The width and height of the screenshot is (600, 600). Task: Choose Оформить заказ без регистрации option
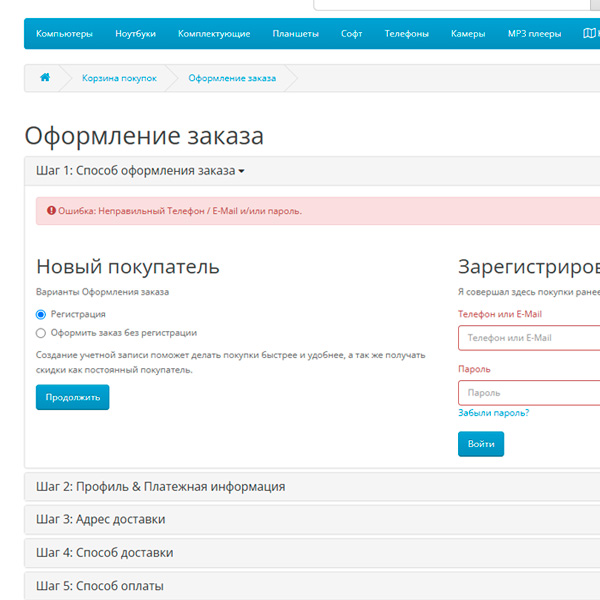coord(41,333)
